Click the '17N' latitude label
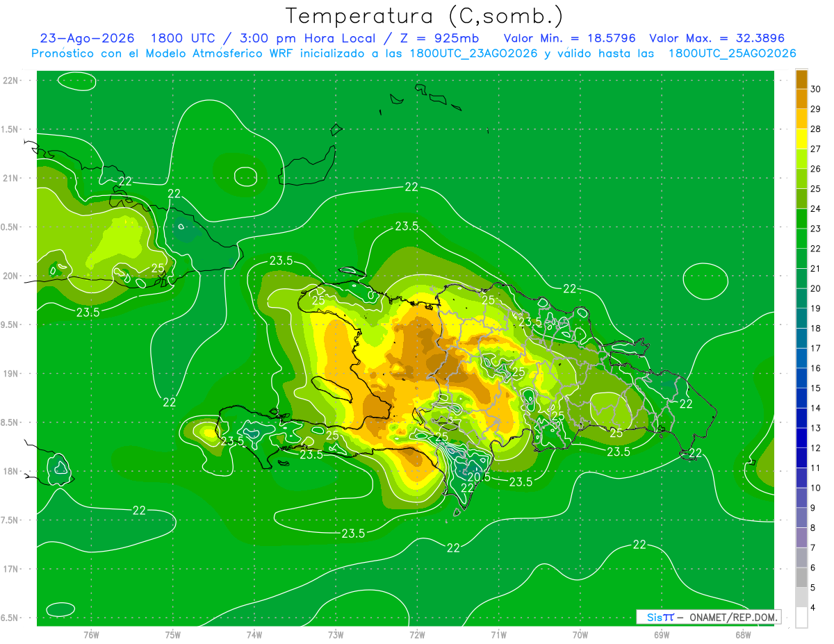Viewport: 834px width, 644px height. [x=12, y=569]
